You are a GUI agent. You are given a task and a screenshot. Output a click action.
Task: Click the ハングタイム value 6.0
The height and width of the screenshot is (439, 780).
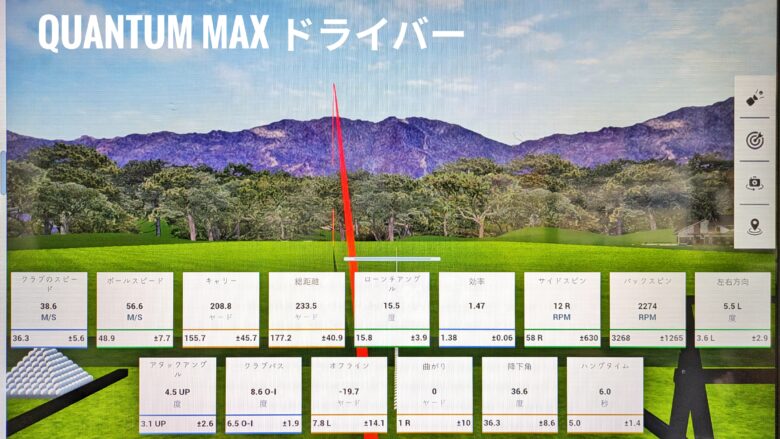point(605,392)
